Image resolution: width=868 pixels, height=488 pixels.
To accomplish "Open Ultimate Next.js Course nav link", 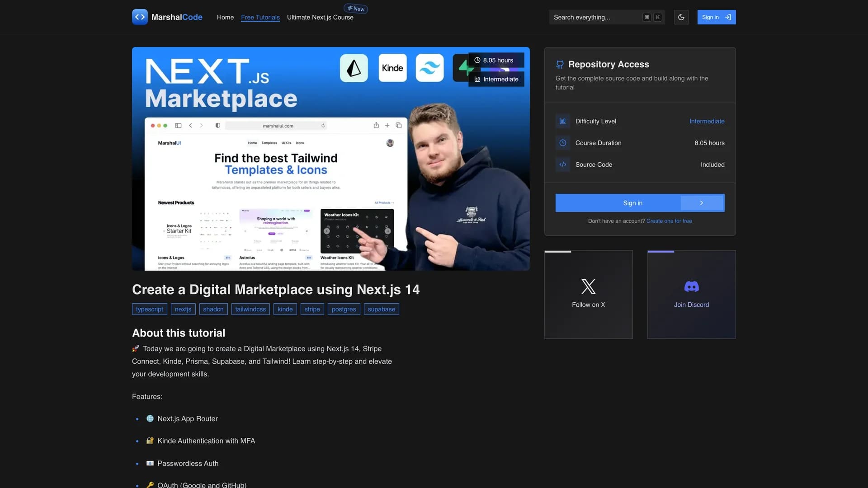I will [320, 17].
